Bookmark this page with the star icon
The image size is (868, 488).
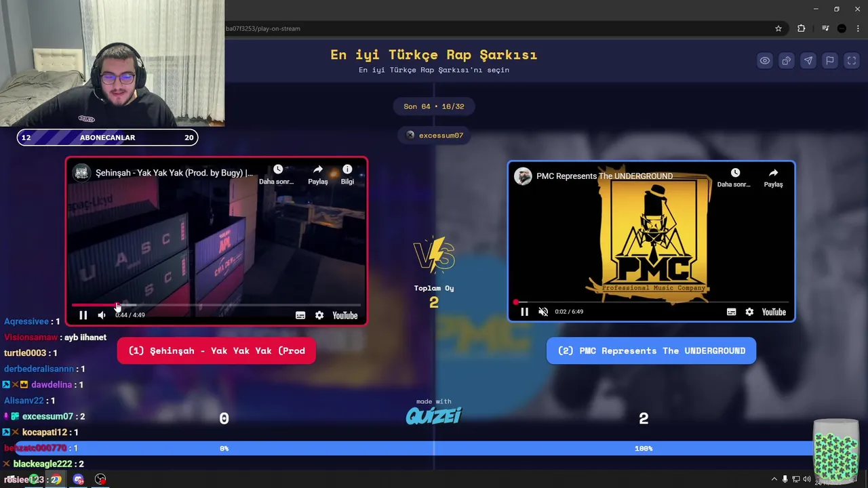[778, 28]
